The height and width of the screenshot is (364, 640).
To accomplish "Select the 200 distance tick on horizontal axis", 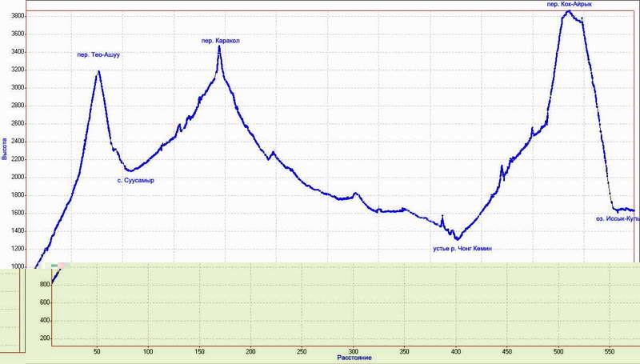I will [x=250, y=351].
